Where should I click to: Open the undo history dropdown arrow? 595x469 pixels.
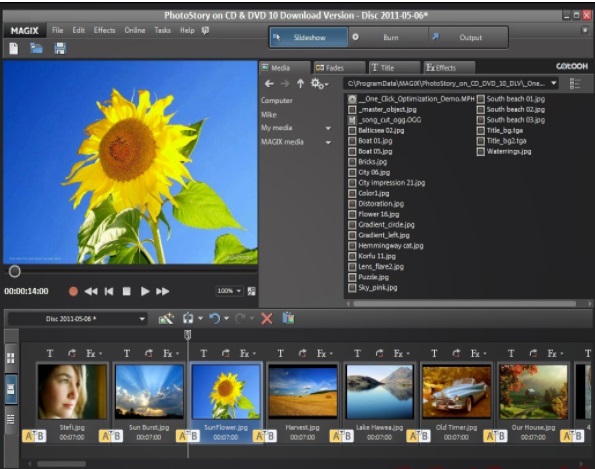227,318
